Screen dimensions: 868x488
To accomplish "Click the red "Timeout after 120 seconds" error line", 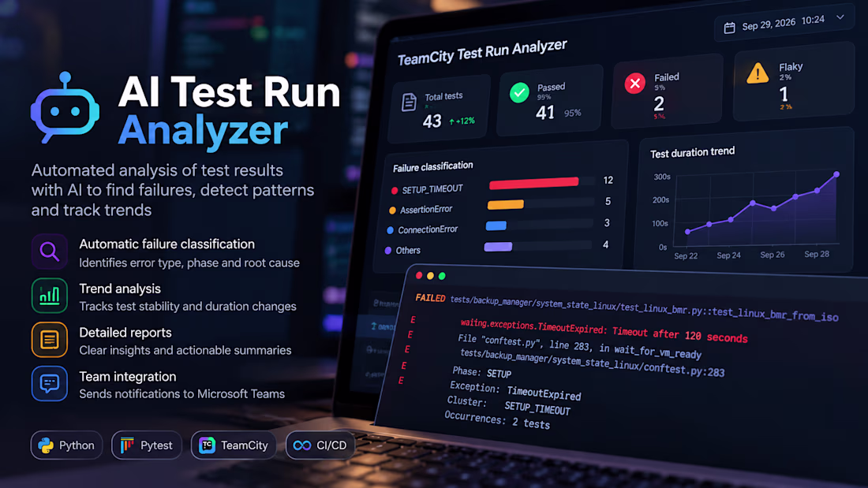I will pos(604,331).
